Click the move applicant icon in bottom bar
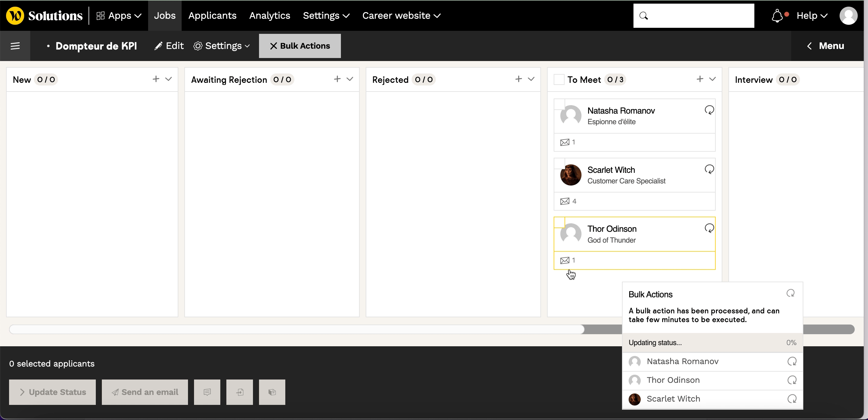The image size is (868, 420). click(x=240, y=392)
